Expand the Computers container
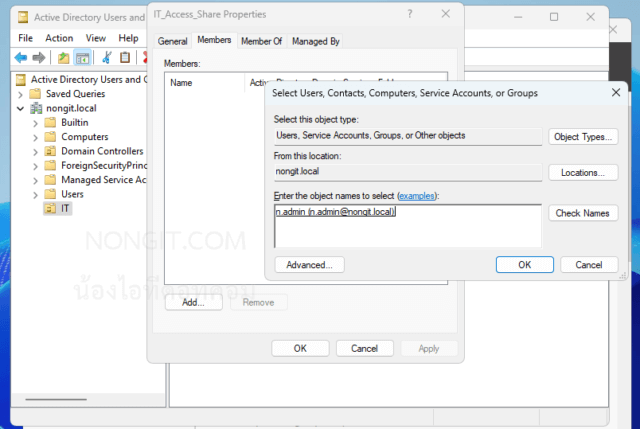Image resolution: width=640 pixels, height=429 pixels. click(x=36, y=138)
